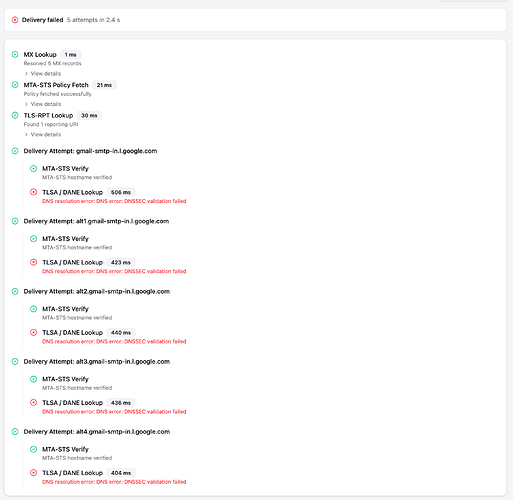Click the 'Delivery Attempt: gmail-smtp-in.l.google.com' heading
Screen dimensions: 513x500
click(90, 151)
